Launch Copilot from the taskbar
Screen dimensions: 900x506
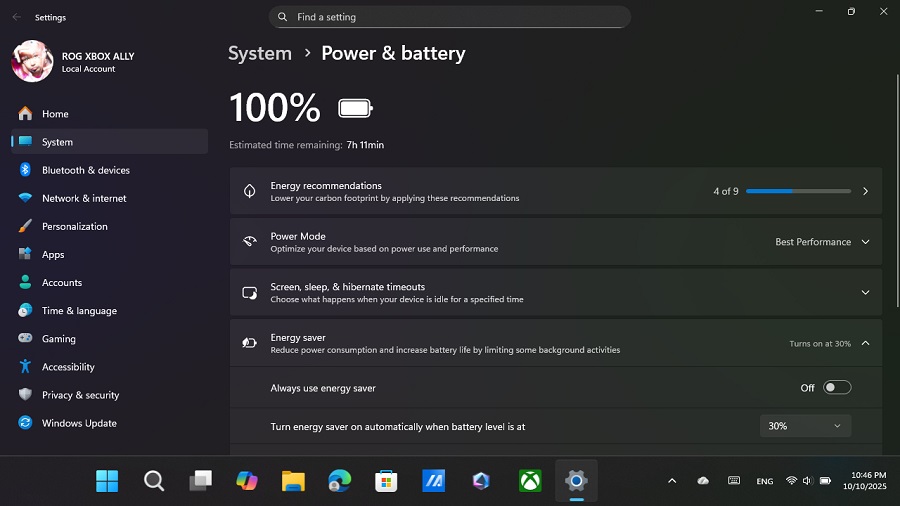[x=247, y=481]
